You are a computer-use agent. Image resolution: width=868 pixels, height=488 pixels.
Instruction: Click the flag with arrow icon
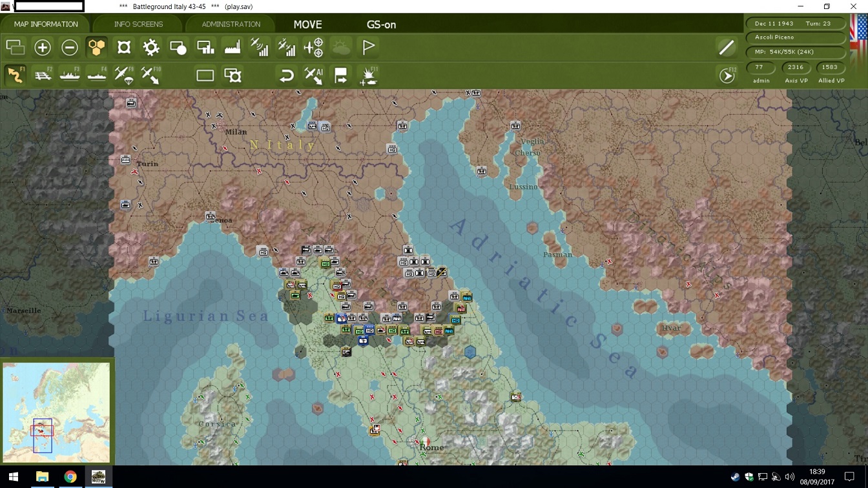tap(341, 76)
